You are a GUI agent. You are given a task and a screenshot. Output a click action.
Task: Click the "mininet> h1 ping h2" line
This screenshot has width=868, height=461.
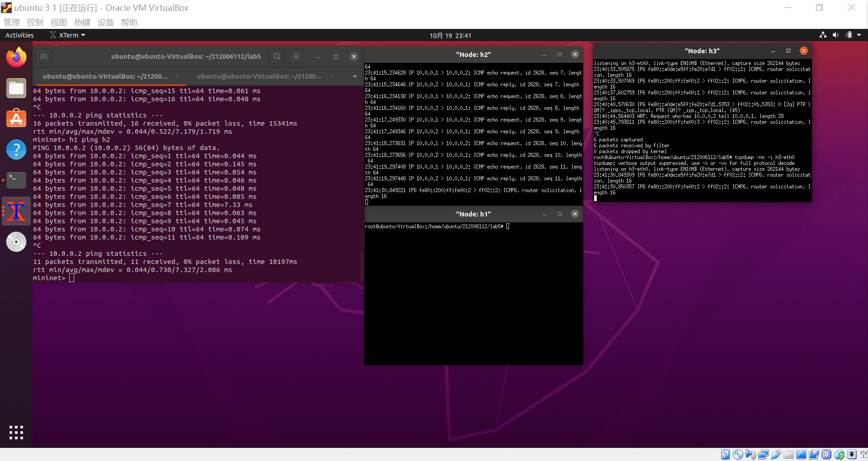point(71,140)
